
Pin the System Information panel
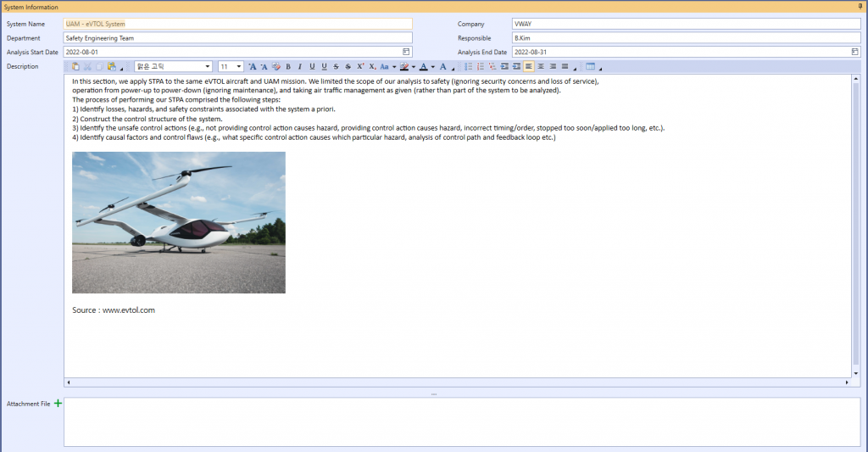860,7
